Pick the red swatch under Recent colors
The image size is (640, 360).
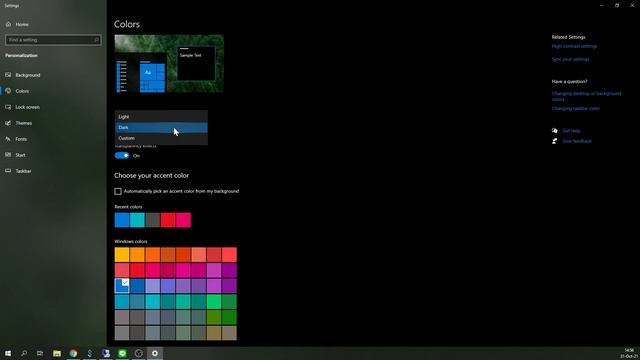pos(168,220)
